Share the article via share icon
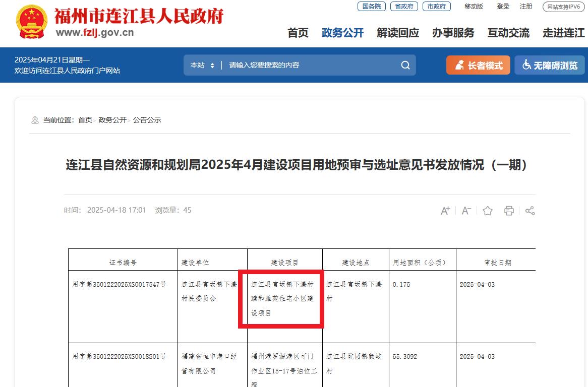588x387 pixels. pyautogui.click(x=530, y=211)
